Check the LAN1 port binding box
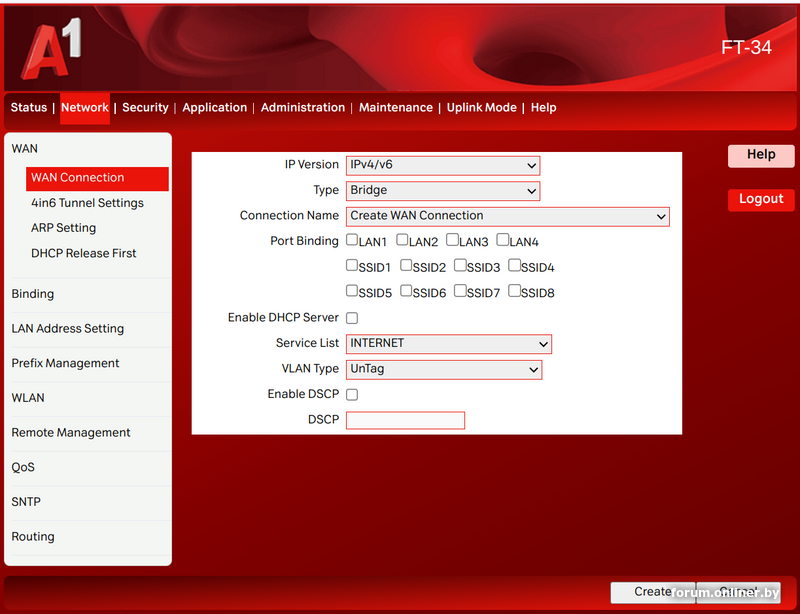This screenshot has height=614, width=800. pyautogui.click(x=353, y=240)
